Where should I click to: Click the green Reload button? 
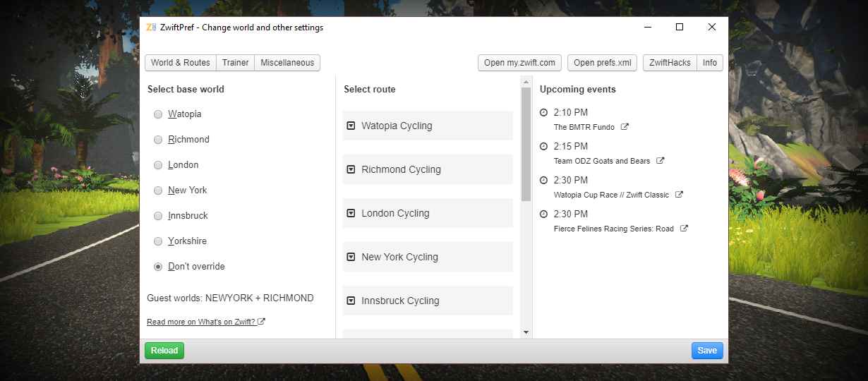tap(164, 351)
